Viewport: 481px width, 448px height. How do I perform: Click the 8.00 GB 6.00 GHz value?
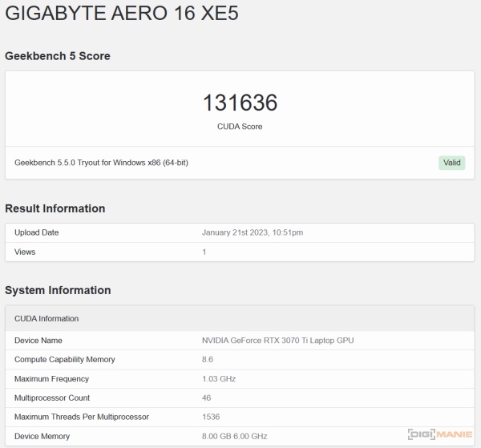(234, 436)
